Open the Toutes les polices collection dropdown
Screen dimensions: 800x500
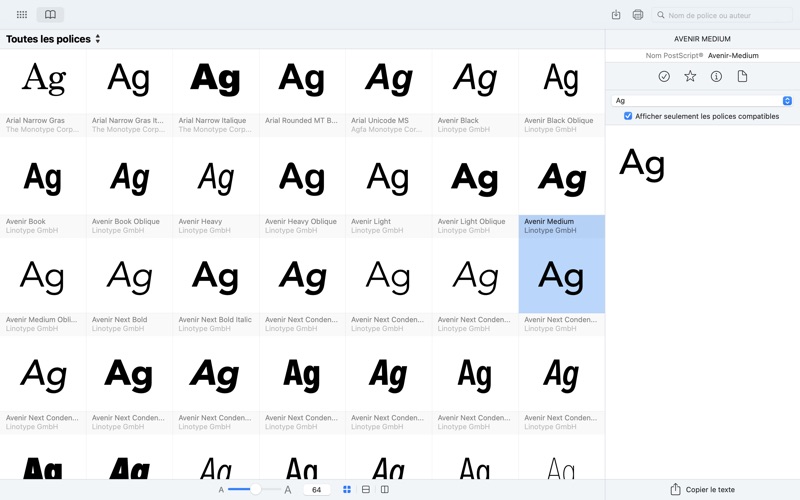click(x=53, y=39)
